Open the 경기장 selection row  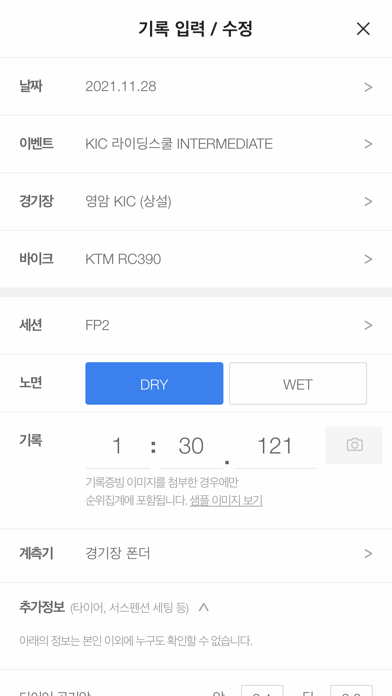(196, 202)
